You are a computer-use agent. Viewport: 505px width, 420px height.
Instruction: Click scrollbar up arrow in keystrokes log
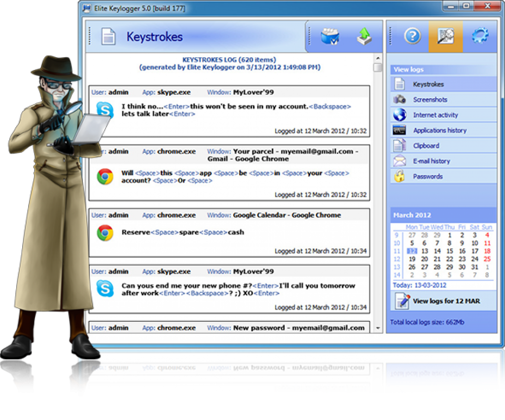[x=378, y=58]
